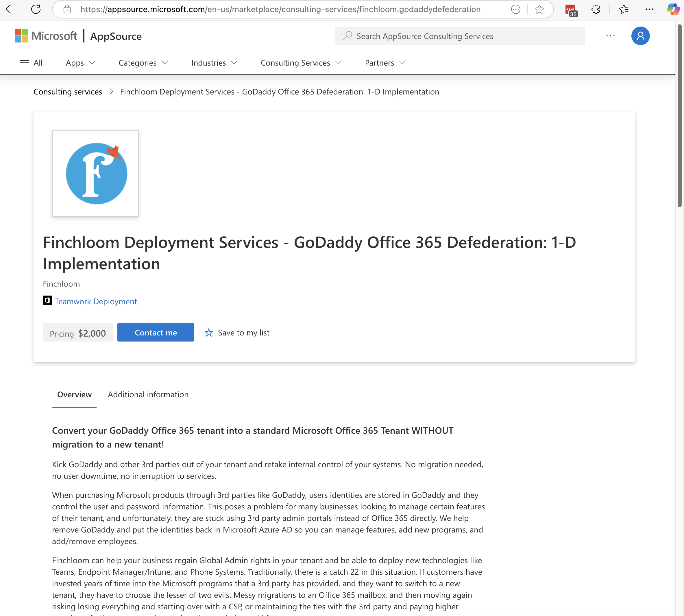The height and width of the screenshot is (616, 684).
Task: Expand the Apps dropdown
Action: (81, 63)
